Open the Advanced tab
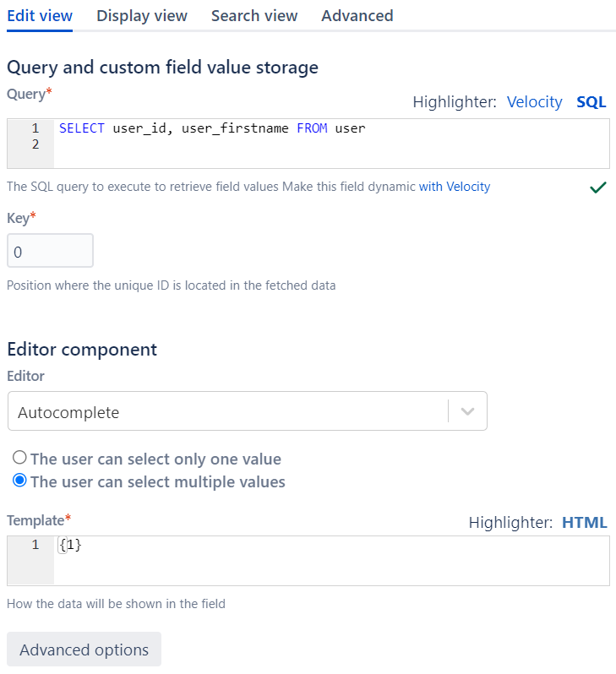This screenshot has height=674, width=616. point(357,16)
